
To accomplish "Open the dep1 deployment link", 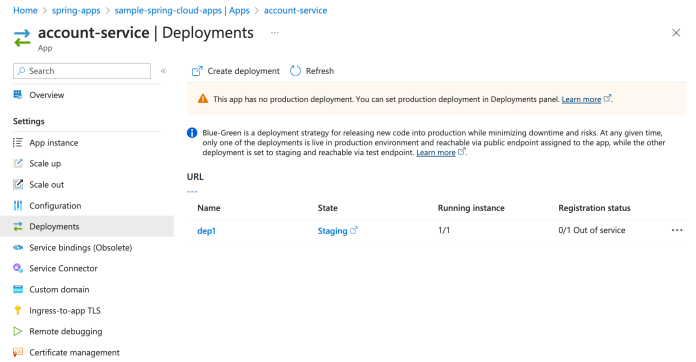I will 206,231.
